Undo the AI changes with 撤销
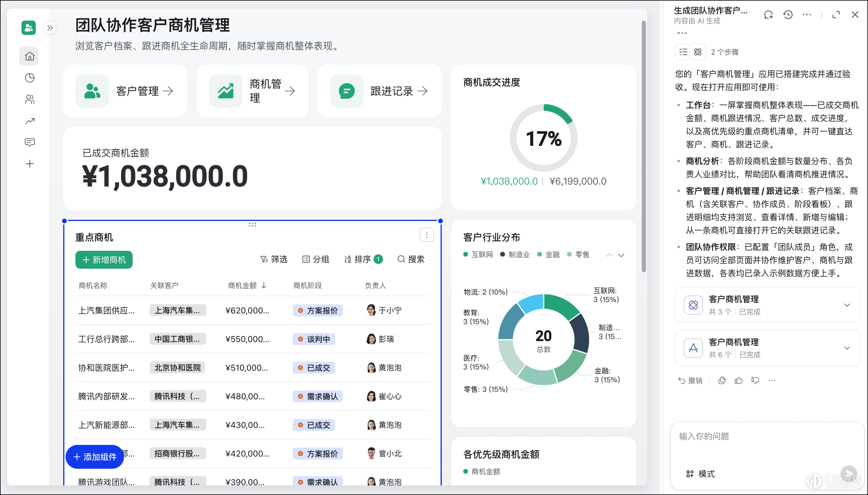Viewport: 868px width, 495px height. click(690, 380)
